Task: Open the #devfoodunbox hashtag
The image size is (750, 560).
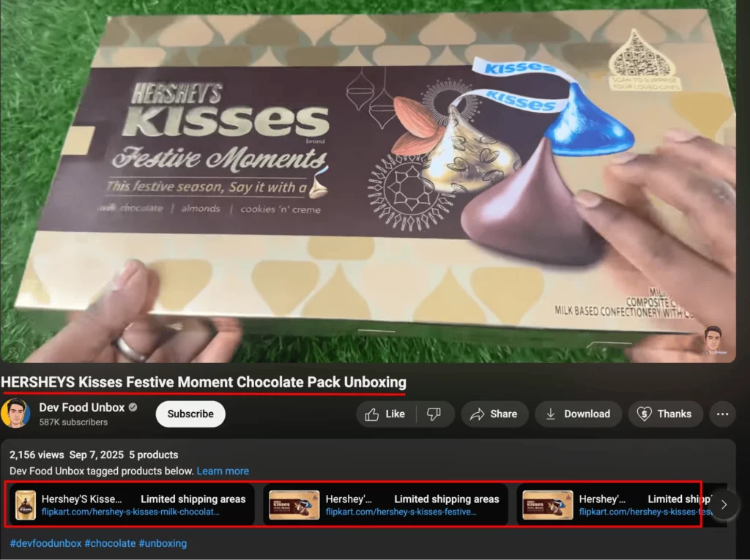Action: (x=45, y=543)
